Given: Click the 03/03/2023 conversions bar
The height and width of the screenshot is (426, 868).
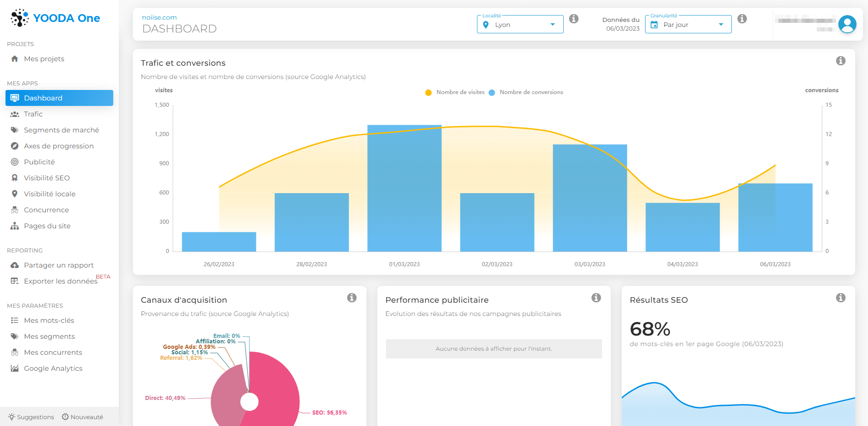Looking at the screenshot, I should [x=590, y=198].
